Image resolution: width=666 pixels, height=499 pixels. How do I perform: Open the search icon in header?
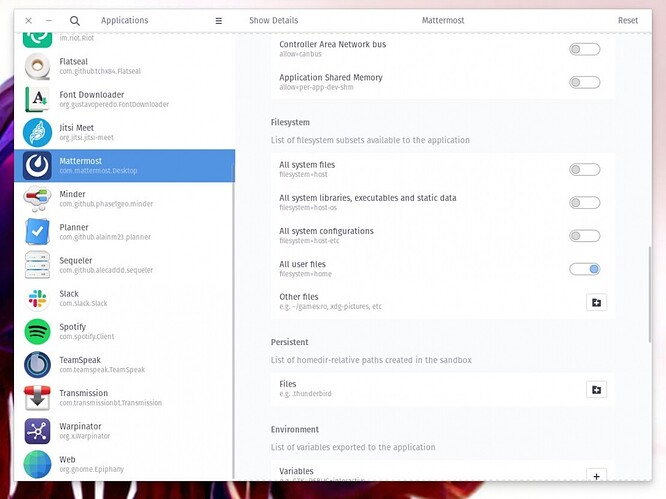[75, 20]
